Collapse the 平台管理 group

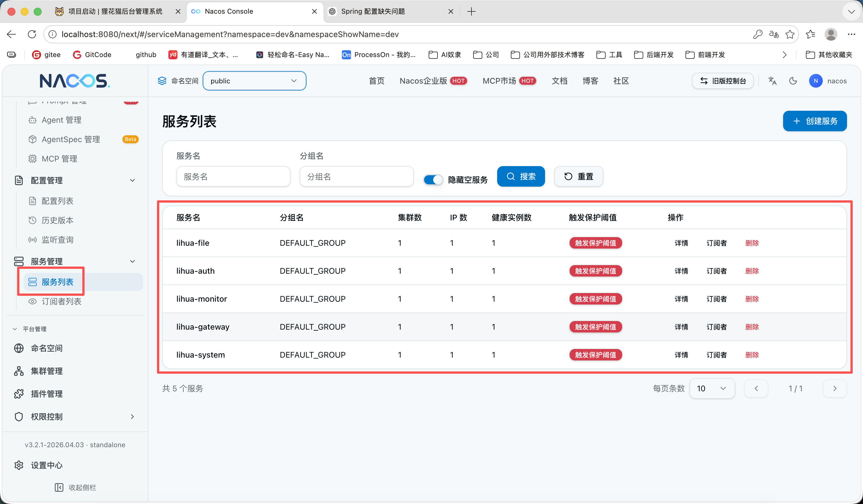15,329
